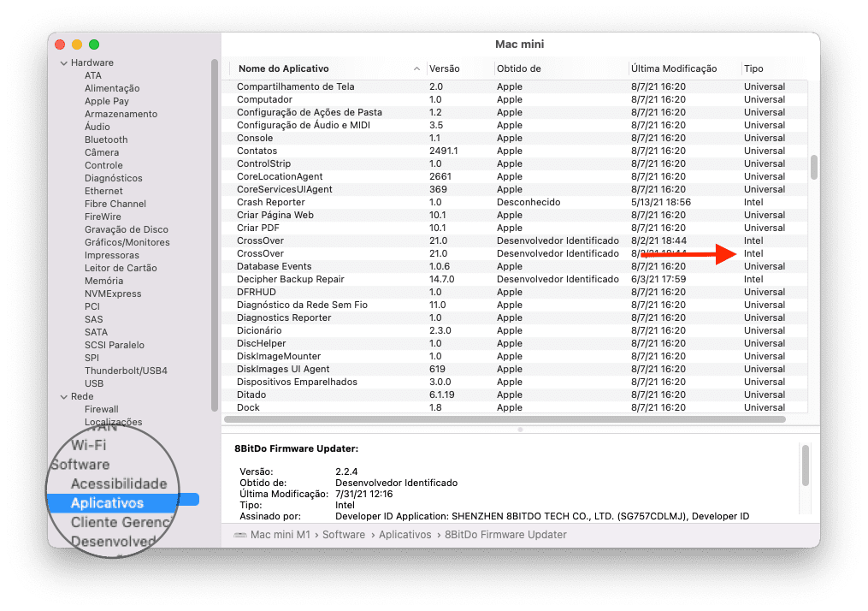
Task: Select Firewall under Rede
Action: pyautogui.click(x=101, y=409)
